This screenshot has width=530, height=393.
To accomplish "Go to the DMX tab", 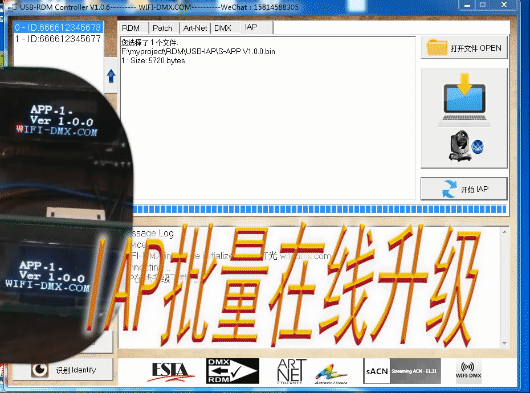I will point(224,28).
